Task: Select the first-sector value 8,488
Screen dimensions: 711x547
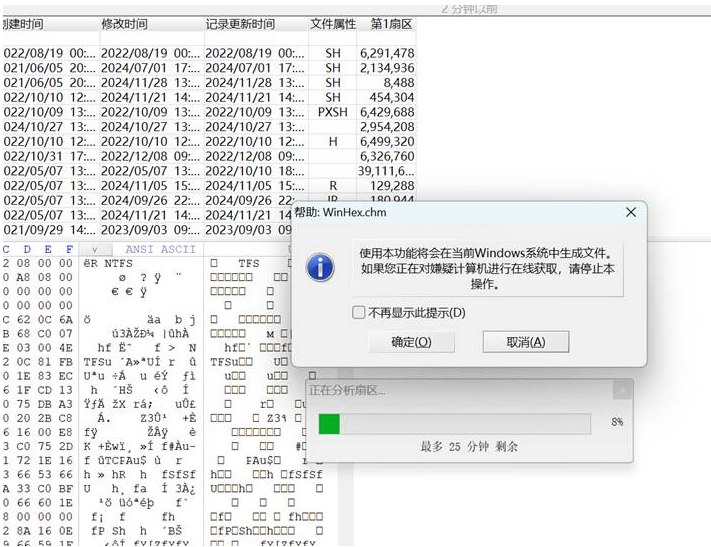Action: click(x=399, y=83)
